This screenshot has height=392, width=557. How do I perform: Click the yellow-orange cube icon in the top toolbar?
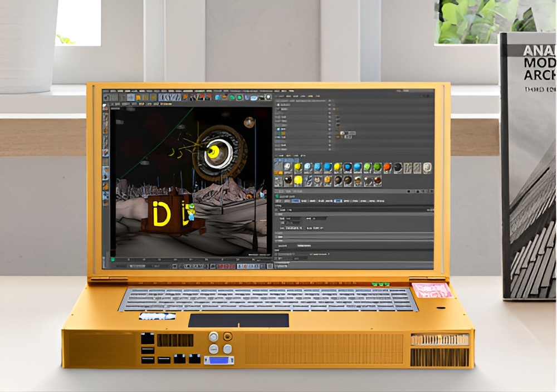coord(138,97)
